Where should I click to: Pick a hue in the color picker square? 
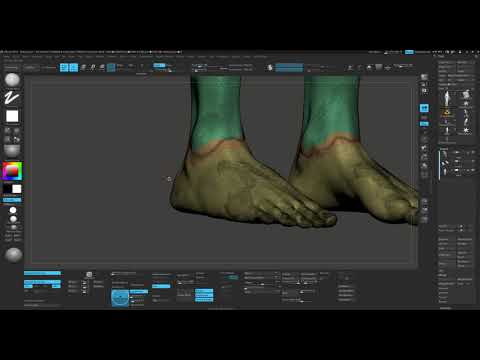pos(12,171)
